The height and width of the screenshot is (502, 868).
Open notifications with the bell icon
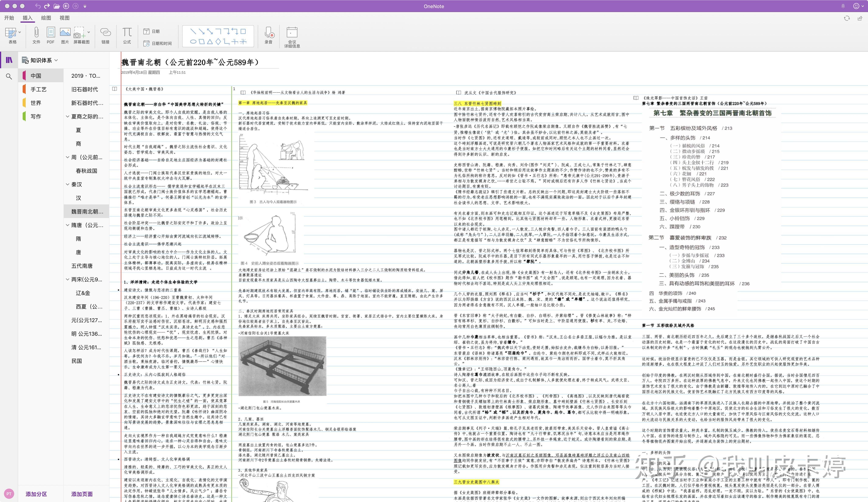coord(843,6)
